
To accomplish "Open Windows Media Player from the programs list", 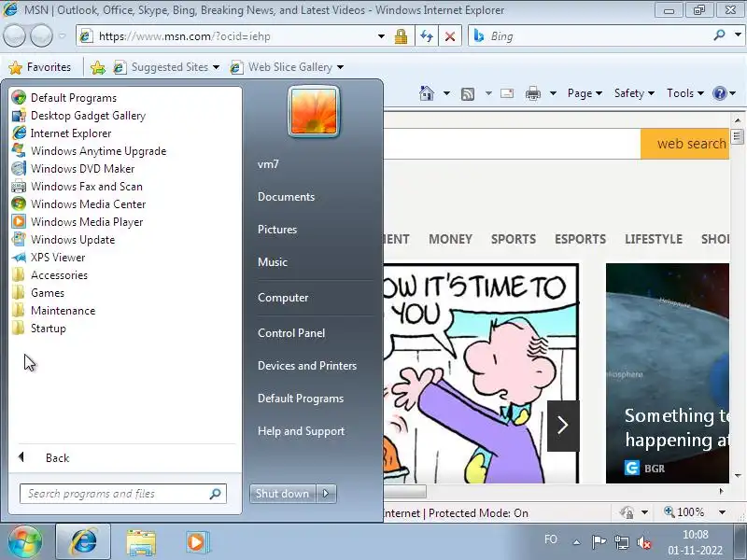I will click(78, 222).
